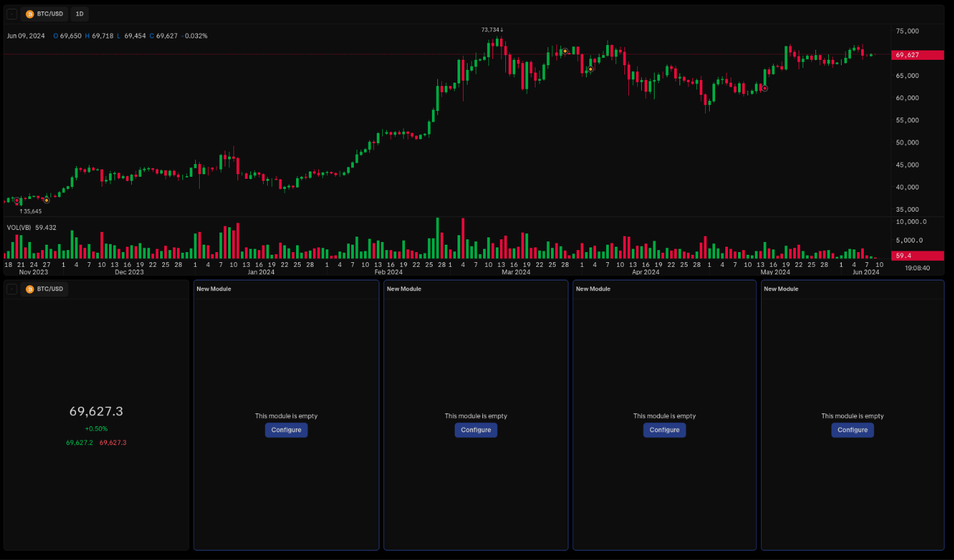Click the circular trade marker at the late-March peak area
The height and width of the screenshot is (560, 954).
click(x=565, y=50)
